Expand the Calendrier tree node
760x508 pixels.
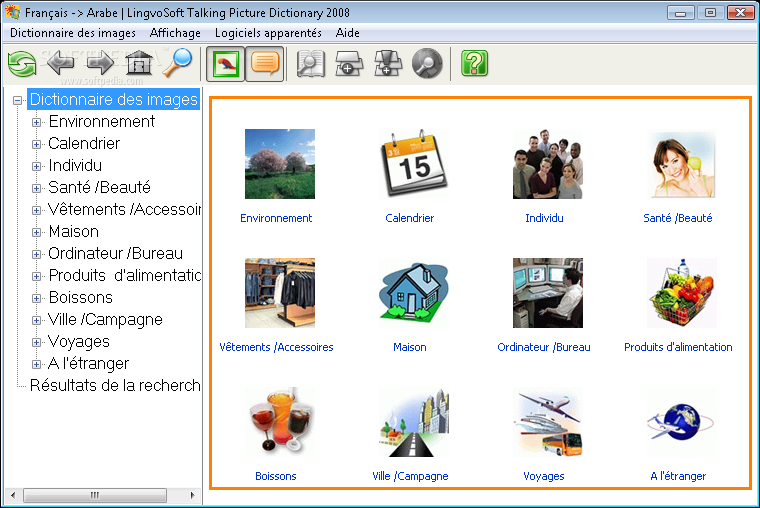pyautogui.click(x=36, y=144)
